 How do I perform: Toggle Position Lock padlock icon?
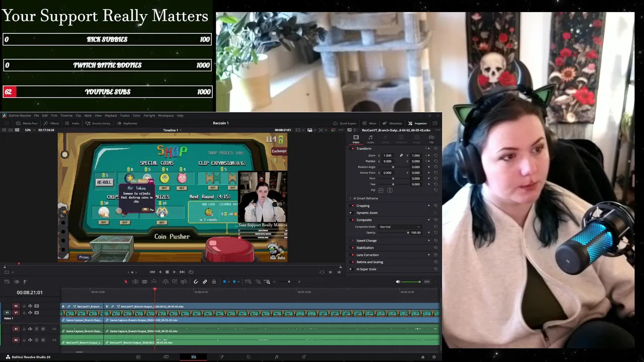point(214,282)
